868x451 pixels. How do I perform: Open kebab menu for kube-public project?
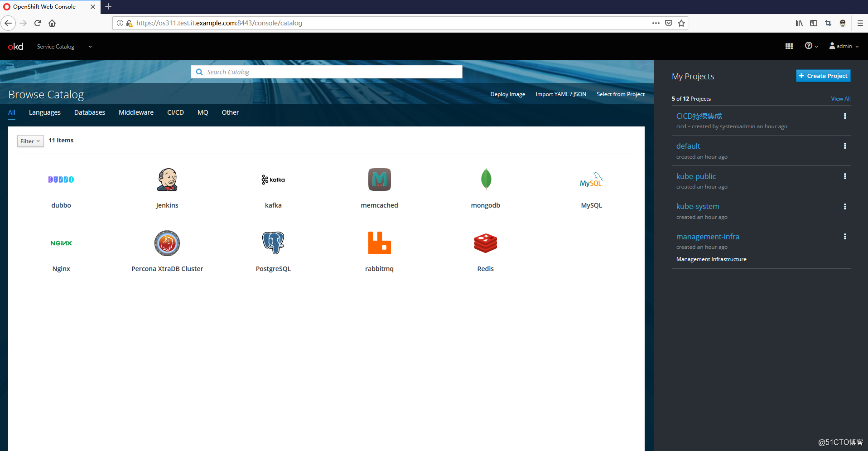tap(845, 176)
